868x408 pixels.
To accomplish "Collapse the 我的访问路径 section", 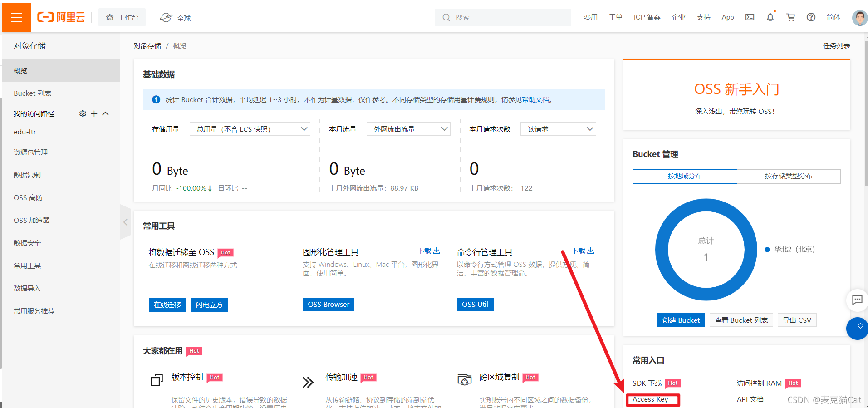I will (x=106, y=113).
